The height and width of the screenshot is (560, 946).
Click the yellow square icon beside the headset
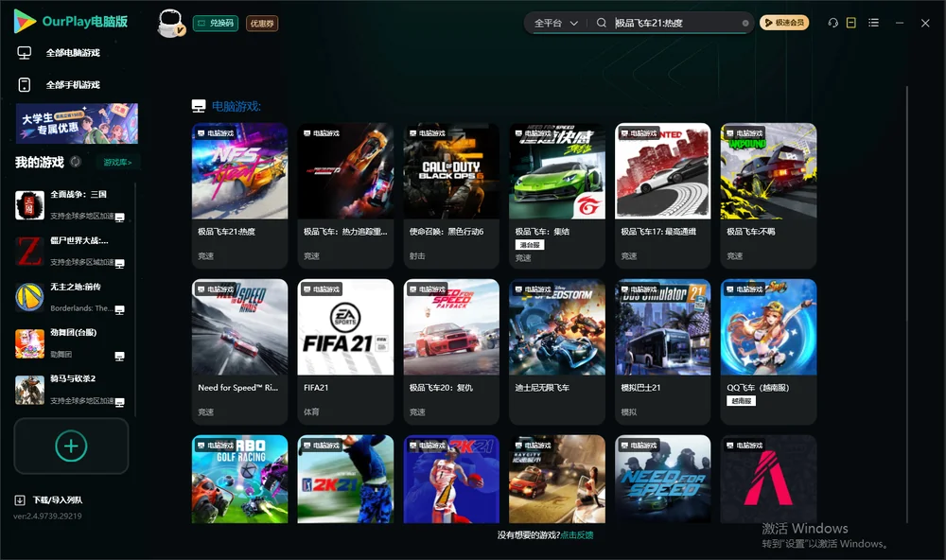click(851, 23)
